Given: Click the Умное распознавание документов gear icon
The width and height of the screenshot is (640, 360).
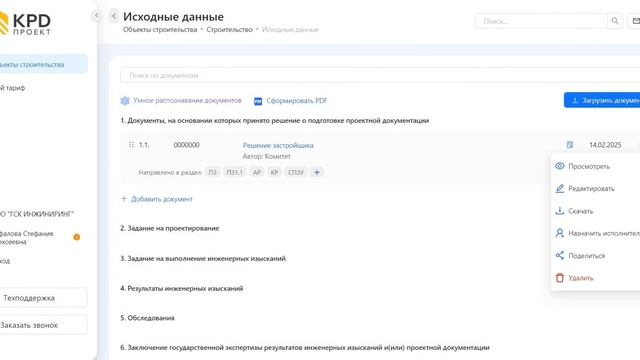Looking at the screenshot, I should [125, 100].
